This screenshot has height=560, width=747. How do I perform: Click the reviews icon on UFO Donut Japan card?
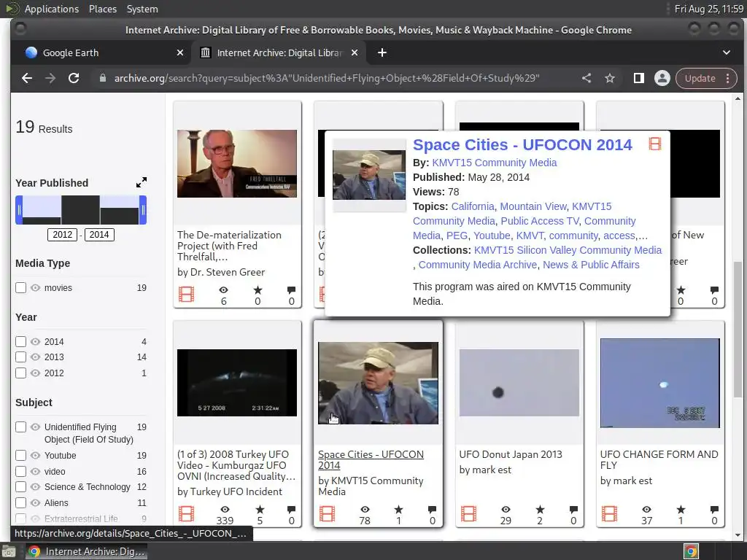click(x=573, y=510)
